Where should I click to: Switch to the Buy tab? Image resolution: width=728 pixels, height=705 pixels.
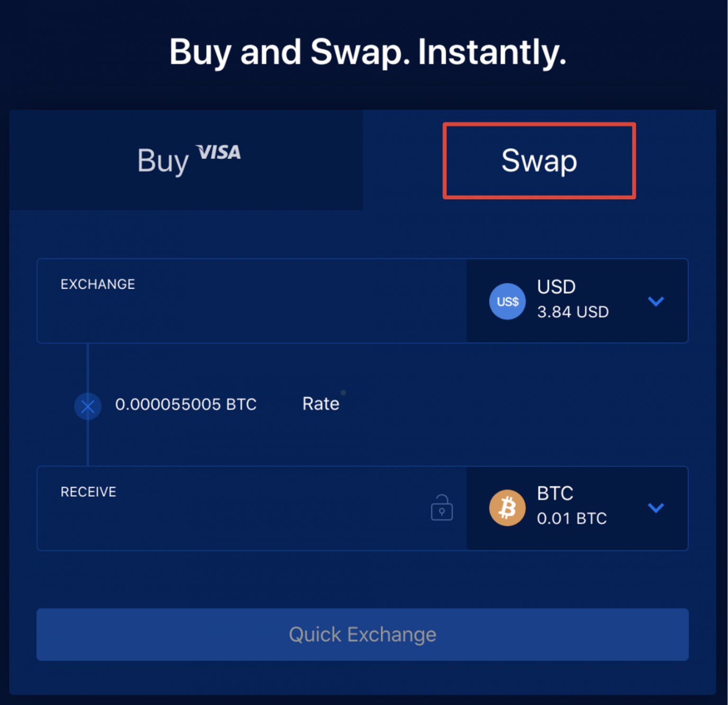tap(186, 160)
